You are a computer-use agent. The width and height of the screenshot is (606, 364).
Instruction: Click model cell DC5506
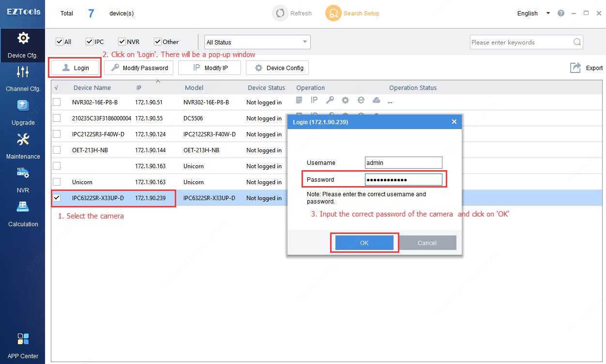[194, 118]
